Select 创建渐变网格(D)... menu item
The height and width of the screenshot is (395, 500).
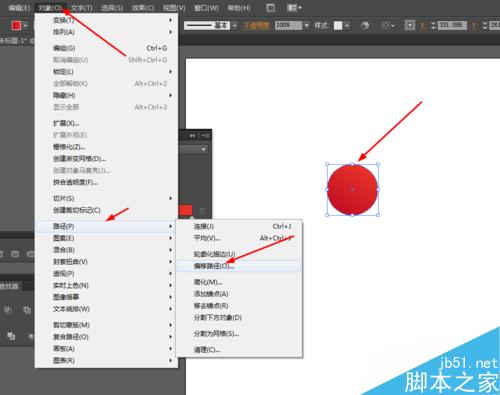[106, 159]
